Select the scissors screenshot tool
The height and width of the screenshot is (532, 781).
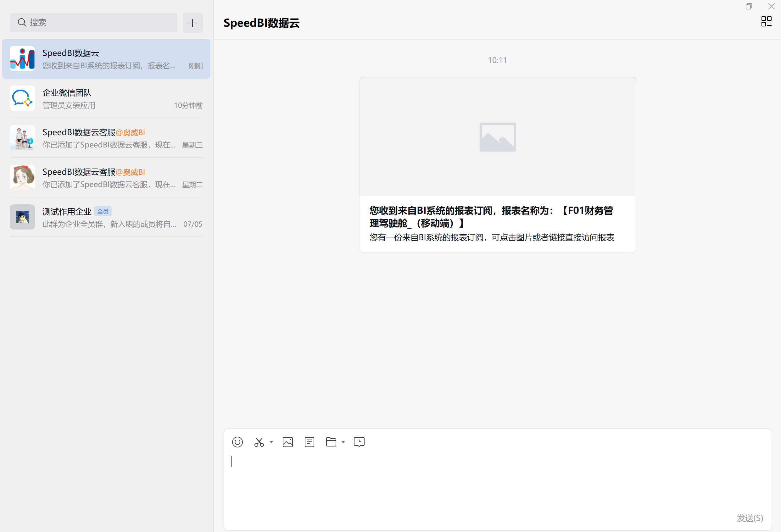pyautogui.click(x=259, y=442)
